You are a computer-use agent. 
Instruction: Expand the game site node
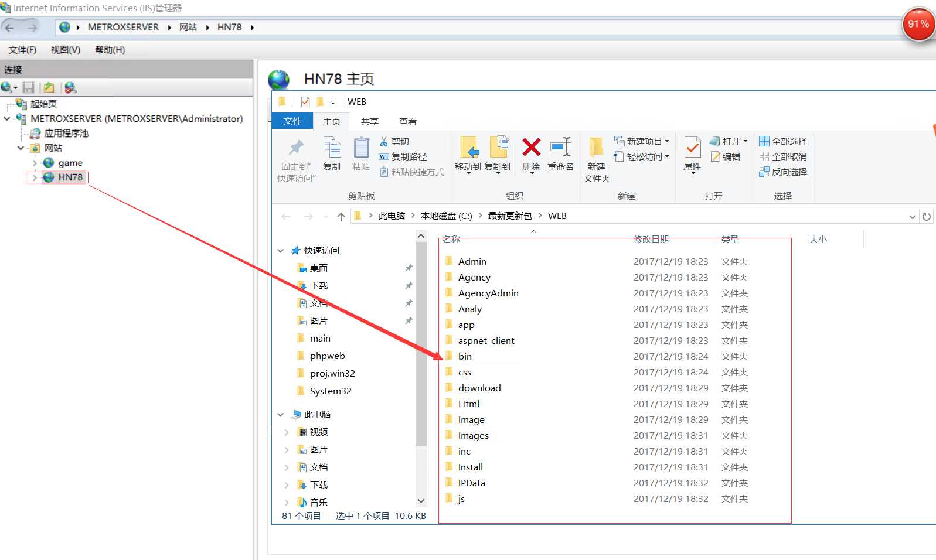click(x=35, y=163)
